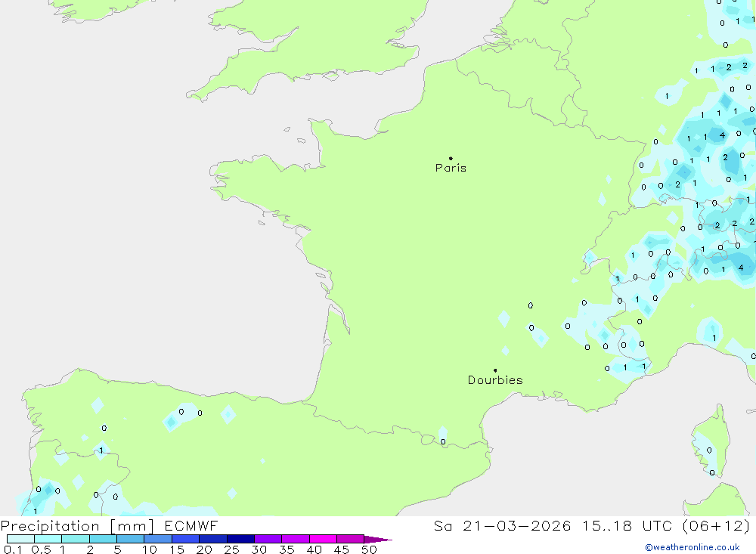The image size is (756, 554).
Task: Click the 50 value on the legend scale
Action: (368, 549)
